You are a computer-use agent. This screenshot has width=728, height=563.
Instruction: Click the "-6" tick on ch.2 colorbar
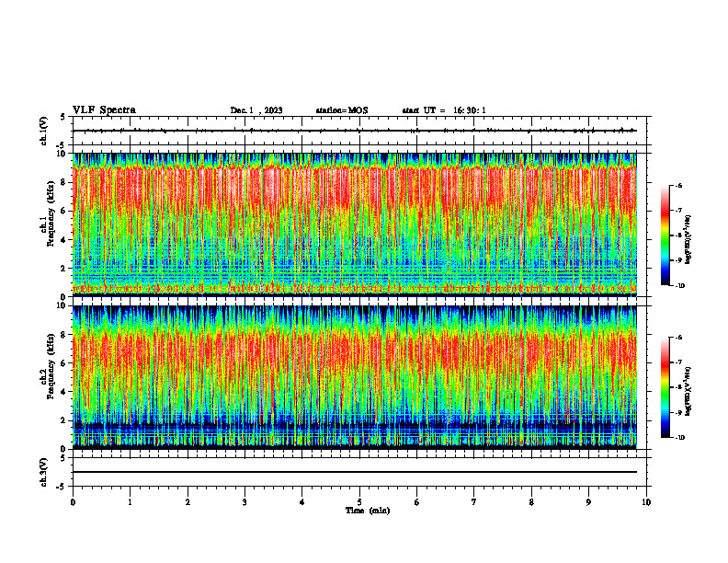click(677, 338)
